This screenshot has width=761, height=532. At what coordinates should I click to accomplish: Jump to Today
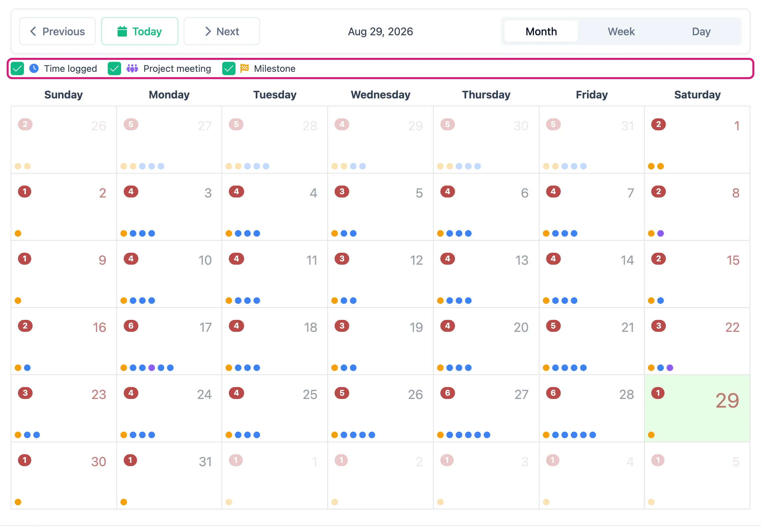tap(139, 31)
